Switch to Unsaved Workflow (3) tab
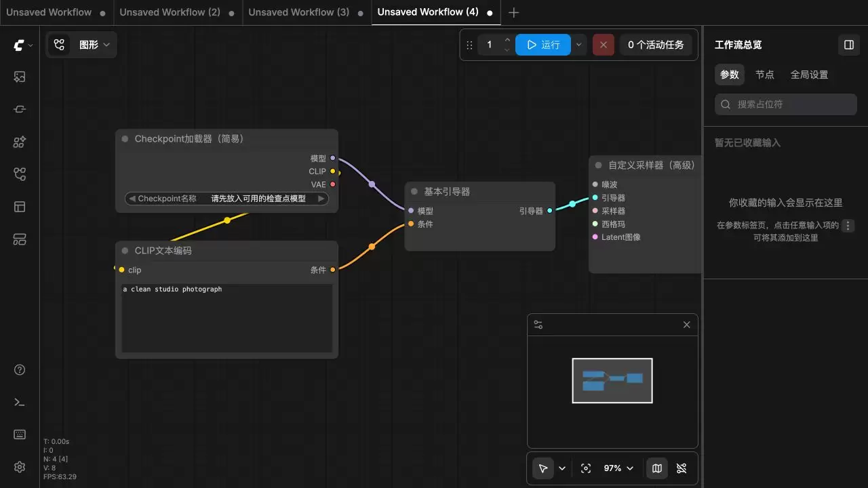 click(299, 12)
